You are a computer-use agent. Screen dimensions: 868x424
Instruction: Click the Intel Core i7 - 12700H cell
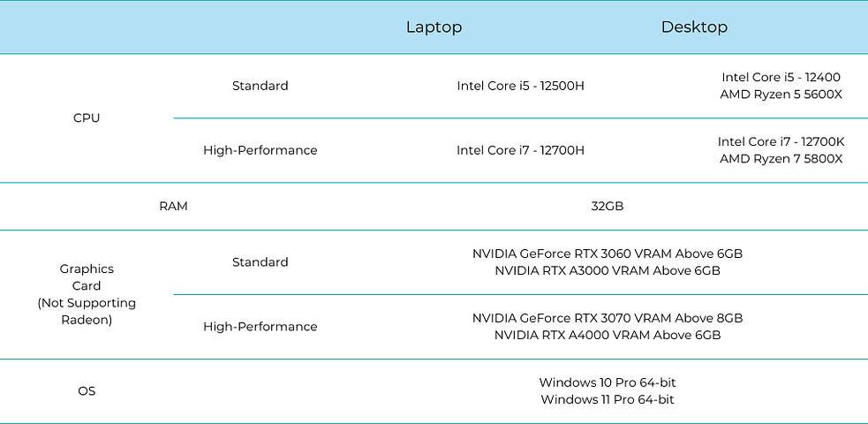pyautogui.click(x=520, y=150)
